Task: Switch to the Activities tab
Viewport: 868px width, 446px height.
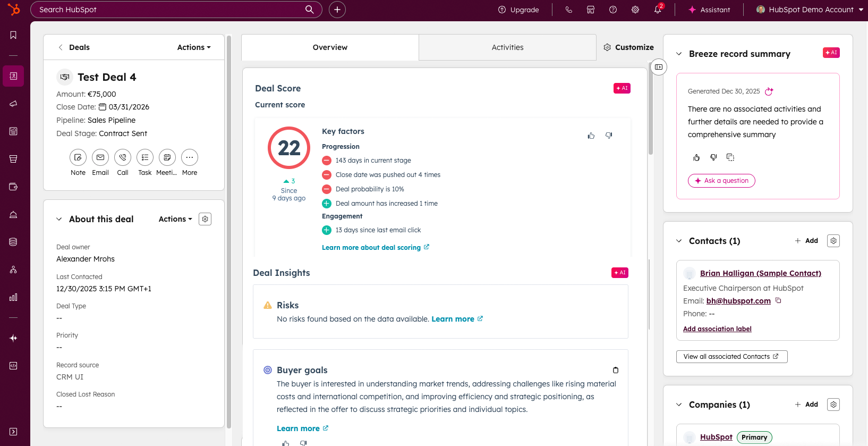Action: 507,47
